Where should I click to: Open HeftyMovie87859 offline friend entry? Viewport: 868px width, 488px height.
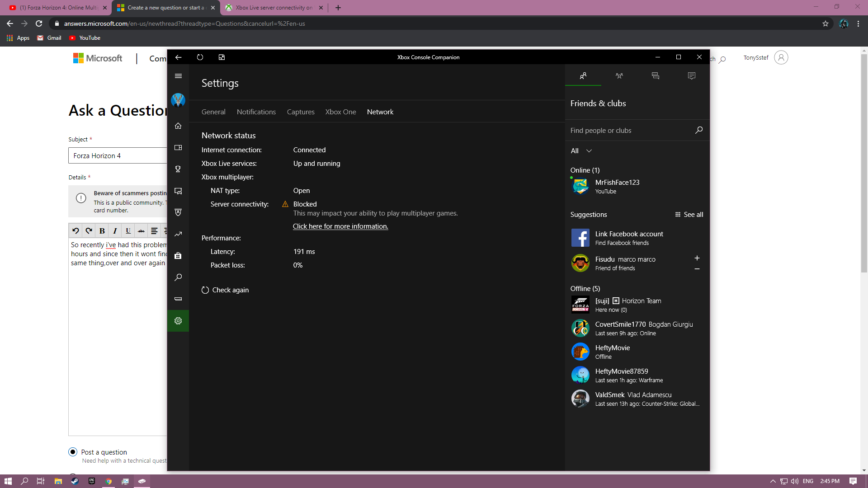pos(637,375)
